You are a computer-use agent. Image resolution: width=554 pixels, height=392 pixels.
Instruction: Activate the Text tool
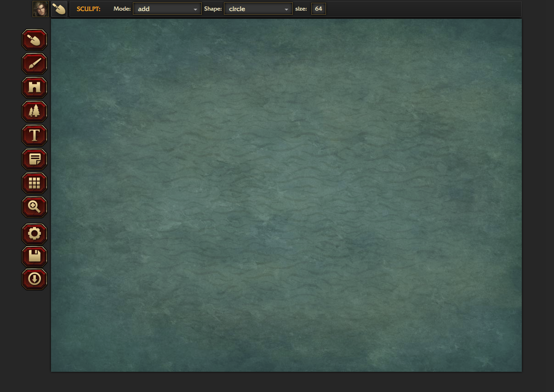(x=34, y=136)
